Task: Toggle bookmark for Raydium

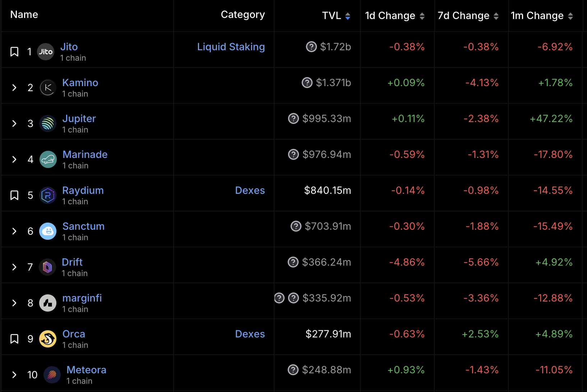Action: click(14, 195)
